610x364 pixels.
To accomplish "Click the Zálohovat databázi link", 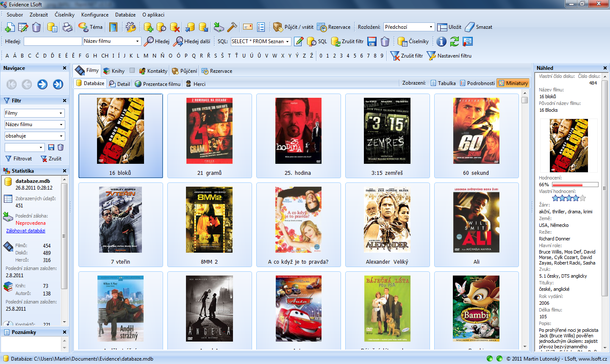I will point(26,231).
